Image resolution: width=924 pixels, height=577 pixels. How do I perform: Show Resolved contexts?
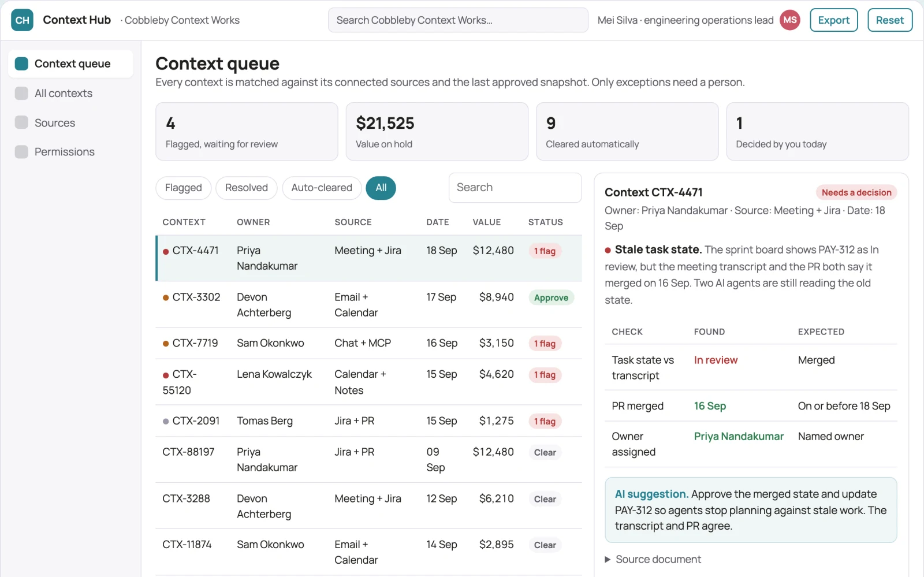247,188
